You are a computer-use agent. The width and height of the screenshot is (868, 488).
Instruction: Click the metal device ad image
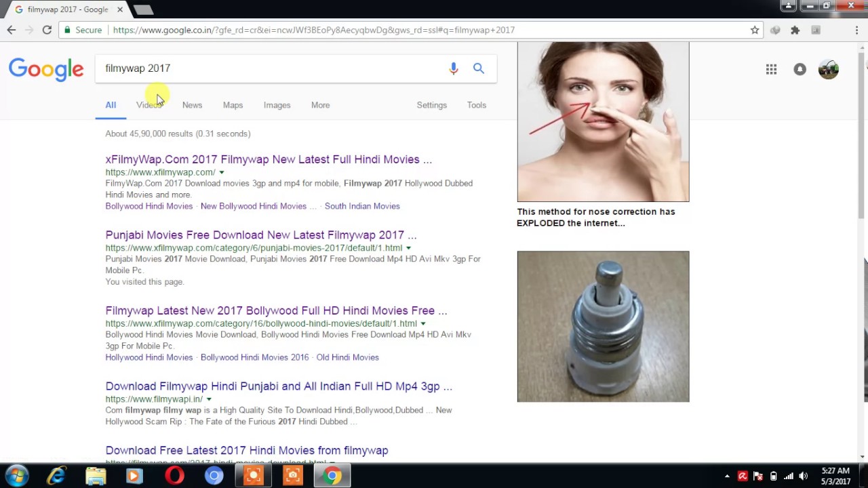pos(603,327)
